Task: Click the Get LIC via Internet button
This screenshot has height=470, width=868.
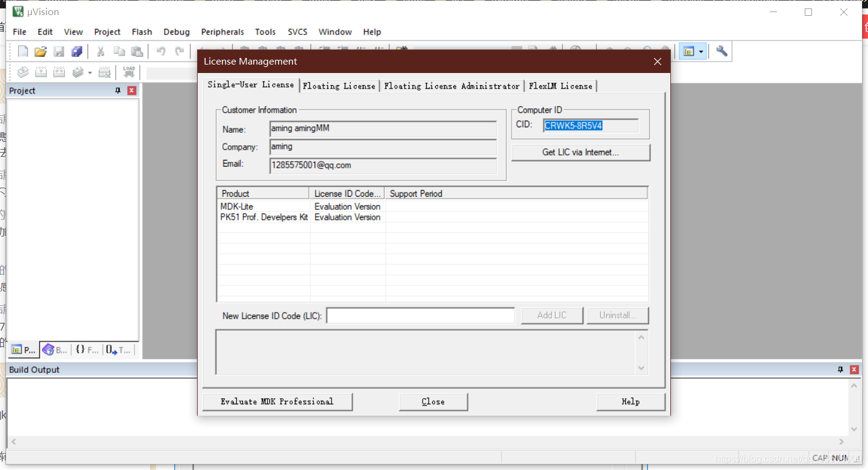Action: pos(580,152)
